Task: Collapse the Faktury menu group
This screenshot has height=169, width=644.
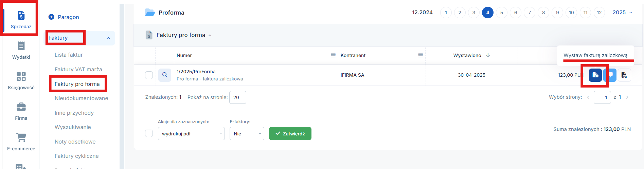Action: (108, 38)
